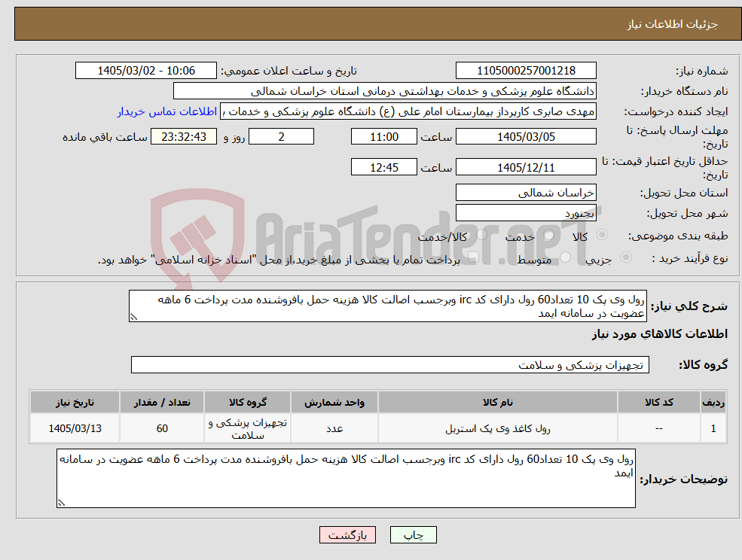The image size is (742, 560).
Task: Click the price validity time 12:45
Action: click(383, 167)
